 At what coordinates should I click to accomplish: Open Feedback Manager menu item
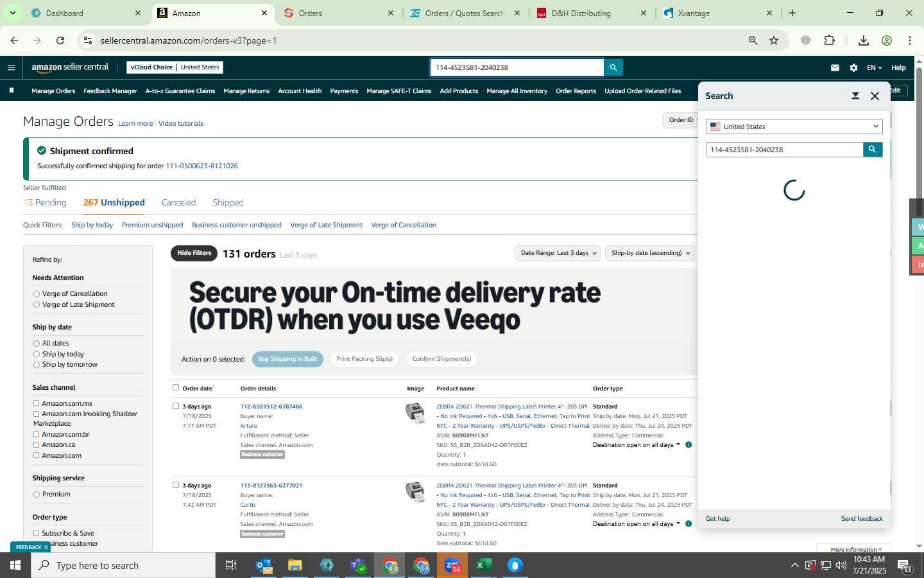[110, 91]
